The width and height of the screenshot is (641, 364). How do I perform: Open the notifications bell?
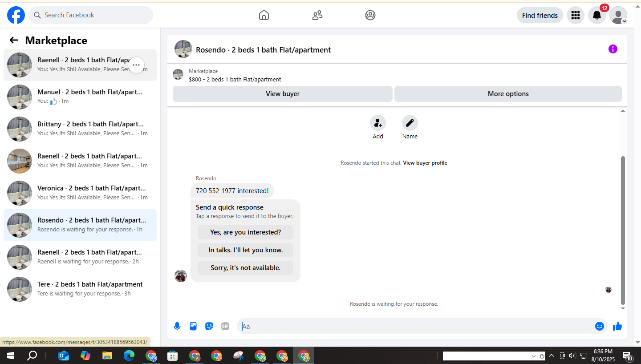pyautogui.click(x=597, y=15)
